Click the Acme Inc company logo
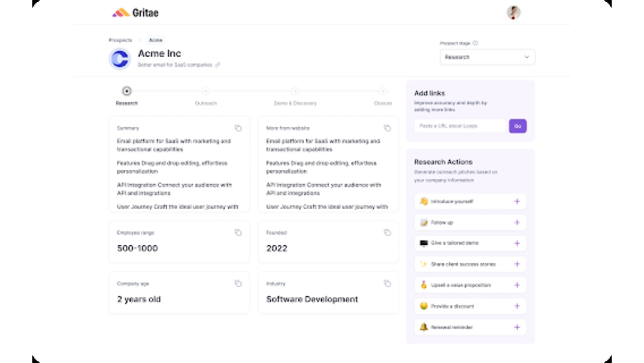 point(120,59)
